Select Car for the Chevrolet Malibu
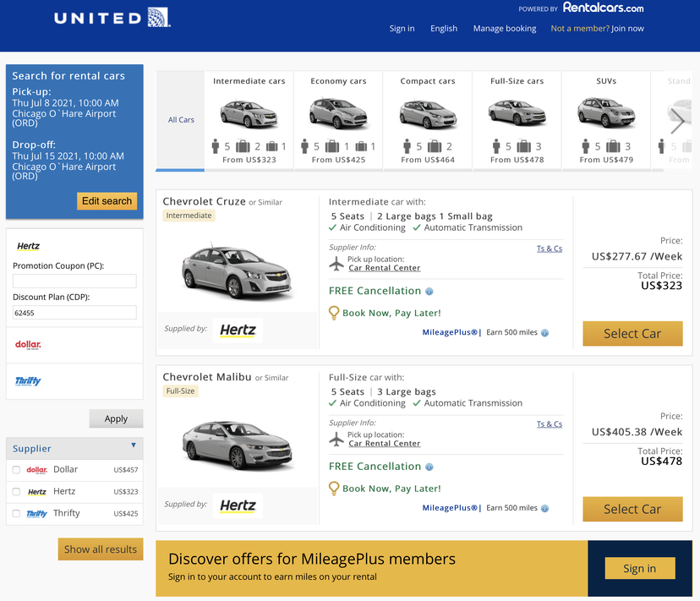 coord(632,509)
